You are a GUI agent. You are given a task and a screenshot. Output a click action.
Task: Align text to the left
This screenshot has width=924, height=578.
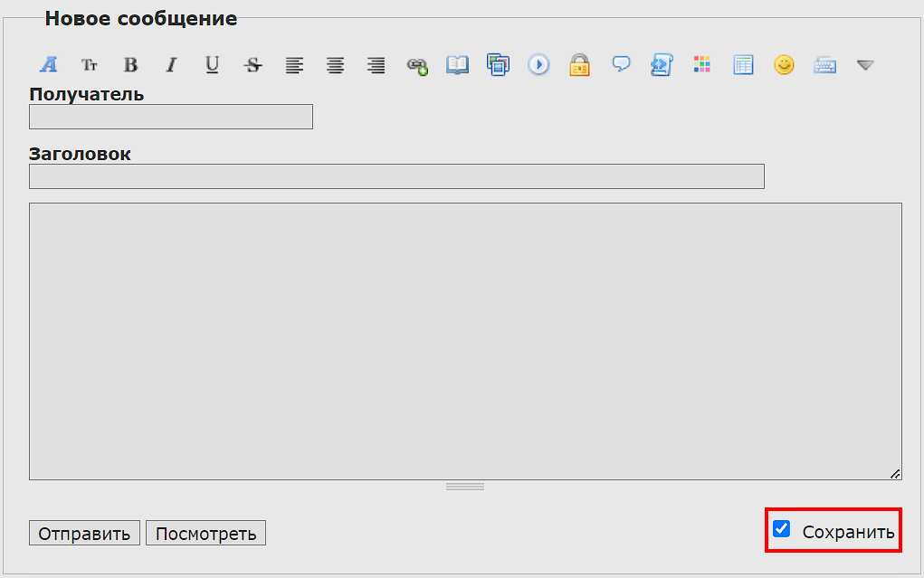(x=294, y=65)
